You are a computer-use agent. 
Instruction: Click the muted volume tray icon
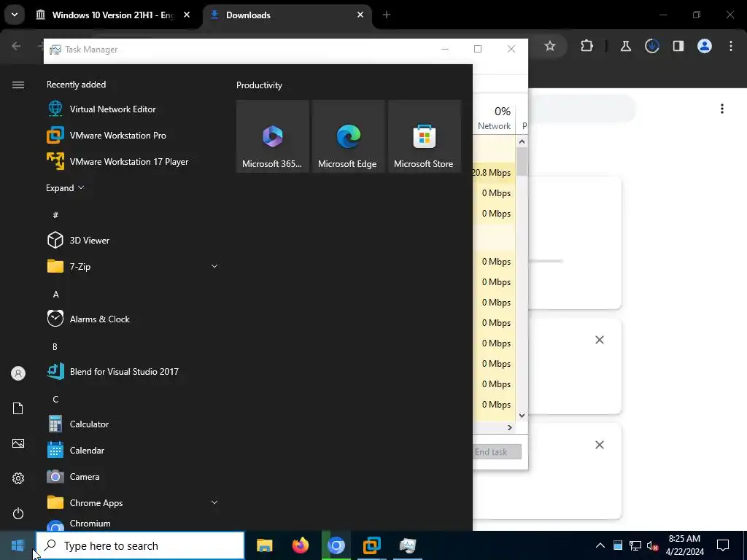click(652, 545)
